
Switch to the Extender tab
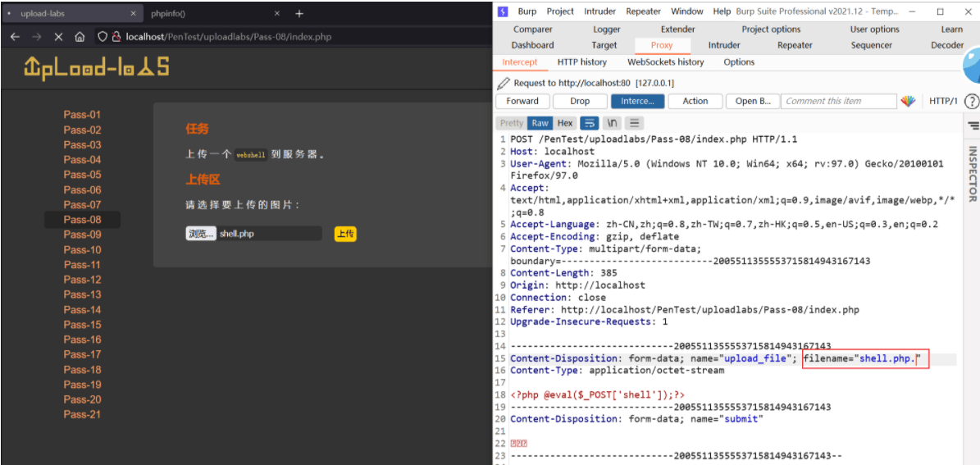tap(677, 30)
